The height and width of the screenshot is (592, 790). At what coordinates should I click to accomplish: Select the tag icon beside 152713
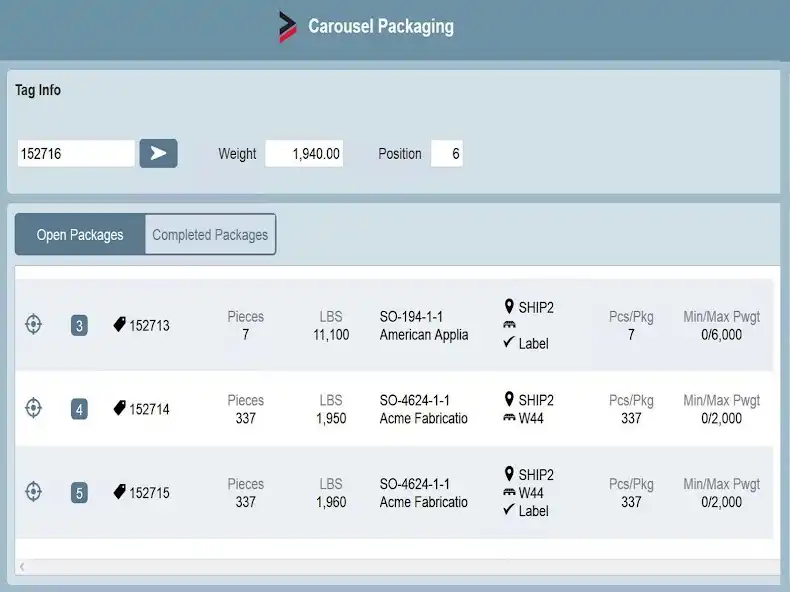119,324
